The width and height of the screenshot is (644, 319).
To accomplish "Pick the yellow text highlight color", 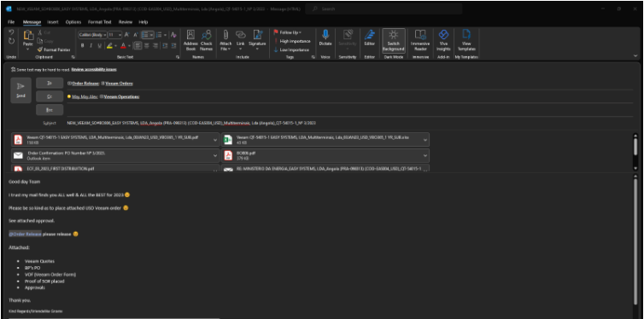I will pos(109,45).
